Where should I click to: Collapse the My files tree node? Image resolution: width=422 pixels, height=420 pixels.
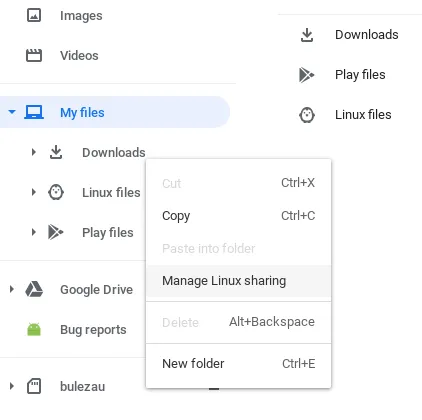click(12, 112)
